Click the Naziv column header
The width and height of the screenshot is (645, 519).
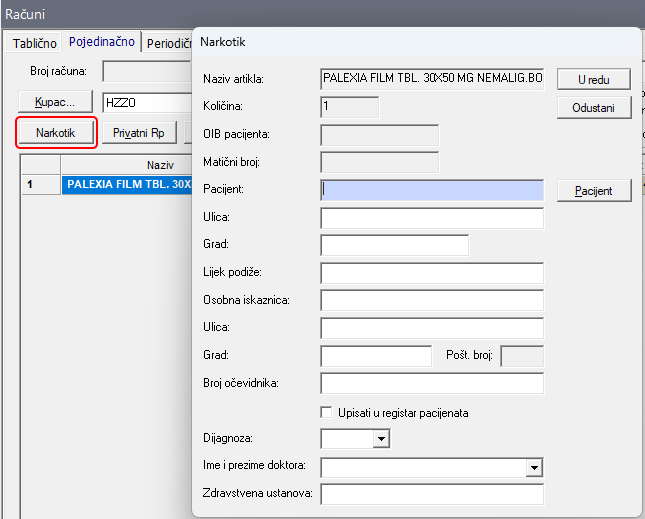(x=127, y=165)
